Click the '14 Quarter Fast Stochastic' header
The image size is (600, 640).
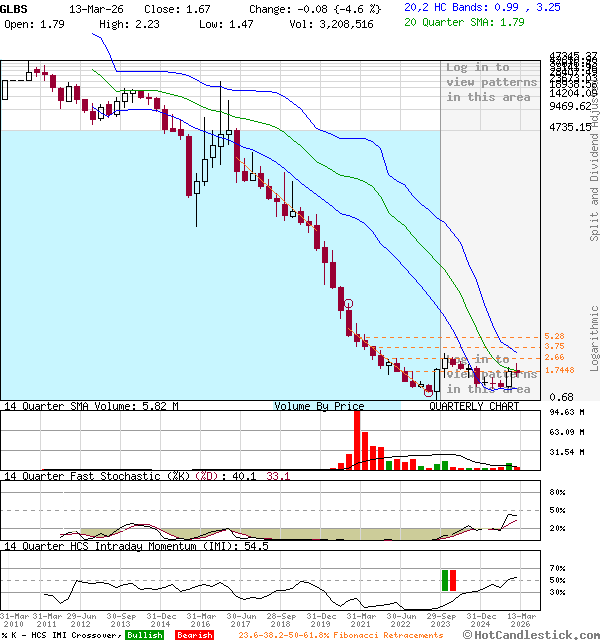tap(100, 476)
